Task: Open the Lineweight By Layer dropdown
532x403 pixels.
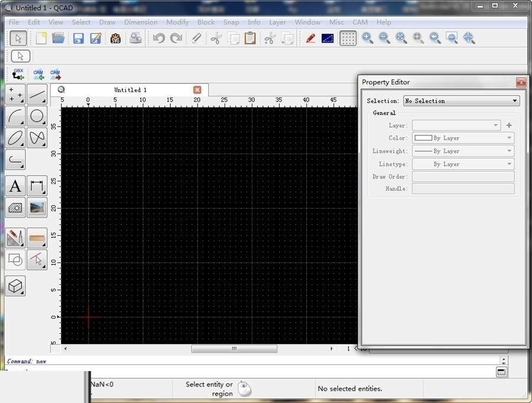Action: [x=463, y=151]
